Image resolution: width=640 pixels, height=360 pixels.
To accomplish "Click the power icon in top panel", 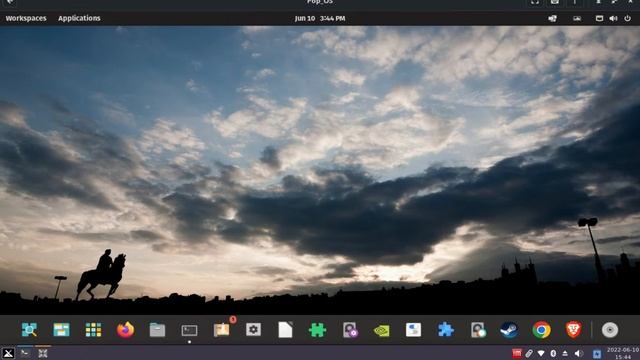I will 627,18.
